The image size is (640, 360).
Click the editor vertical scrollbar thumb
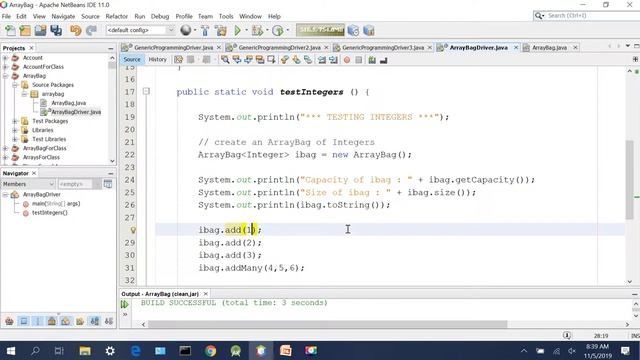pyautogui.click(x=629, y=180)
